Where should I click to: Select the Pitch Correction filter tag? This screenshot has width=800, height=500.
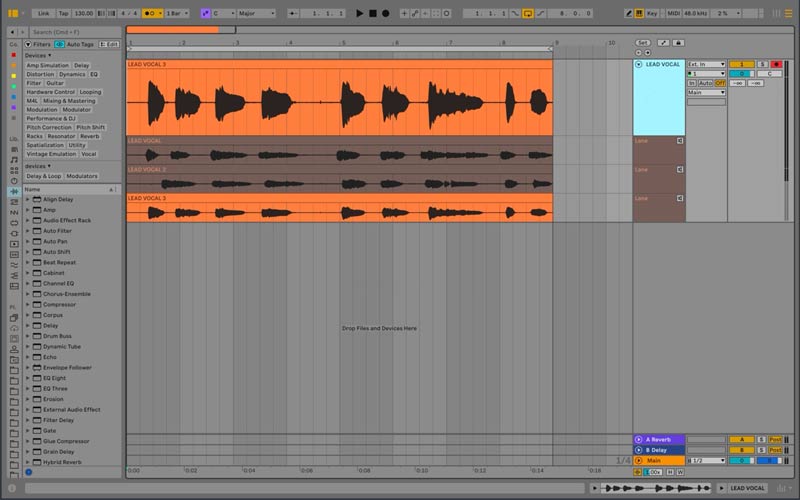[x=49, y=128]
